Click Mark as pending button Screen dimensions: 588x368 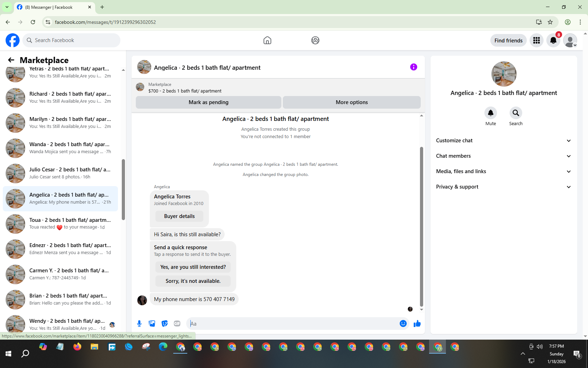(x=209, y=102)
